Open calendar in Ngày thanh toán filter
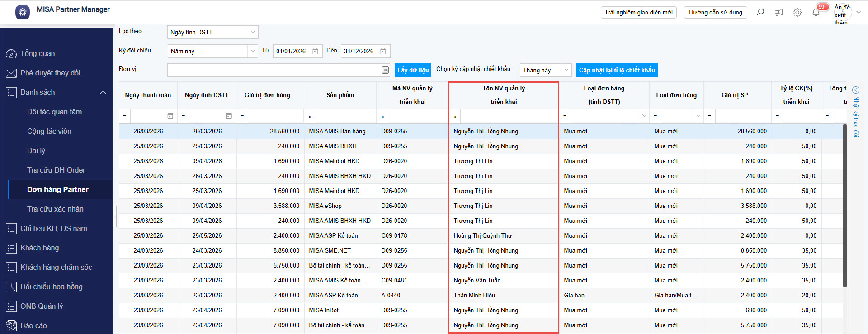 (x=170, y=117)
